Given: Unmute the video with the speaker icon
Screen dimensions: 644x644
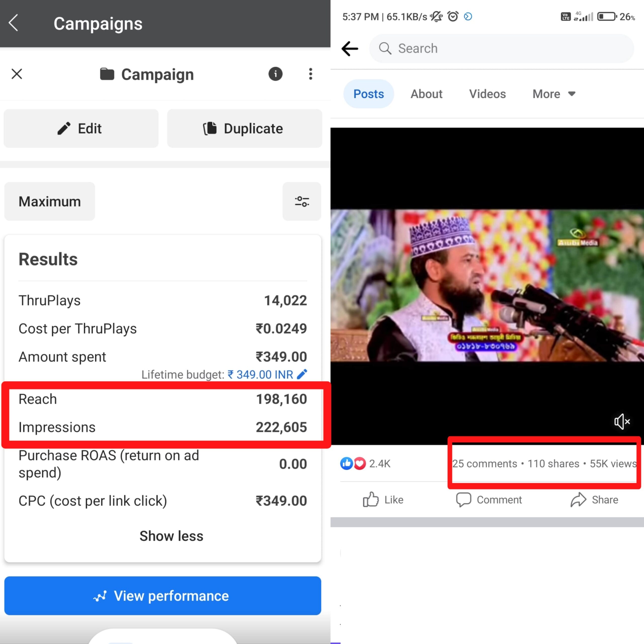Looking at the screenshot, I should (x=622, y=422).
